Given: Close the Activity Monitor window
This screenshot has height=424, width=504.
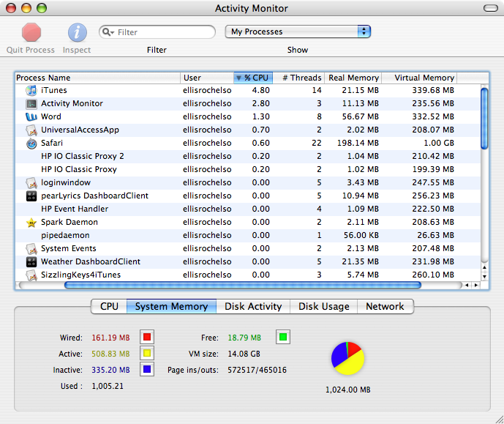Looking at the screenshot, I should (11, 8).
